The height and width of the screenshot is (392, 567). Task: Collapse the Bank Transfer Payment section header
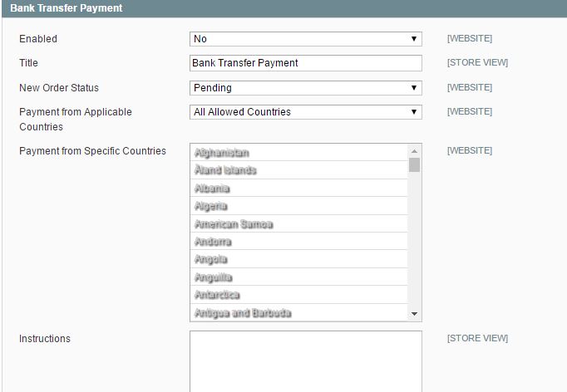click(284, 8)
